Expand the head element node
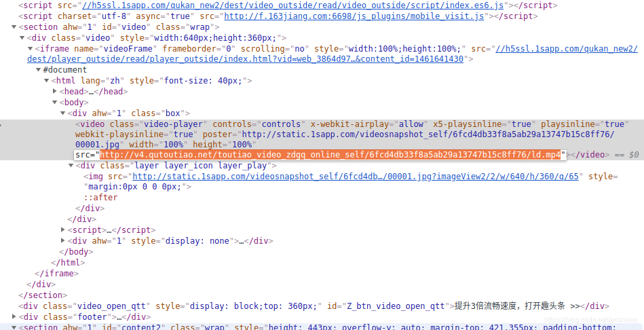 (54, 91)
